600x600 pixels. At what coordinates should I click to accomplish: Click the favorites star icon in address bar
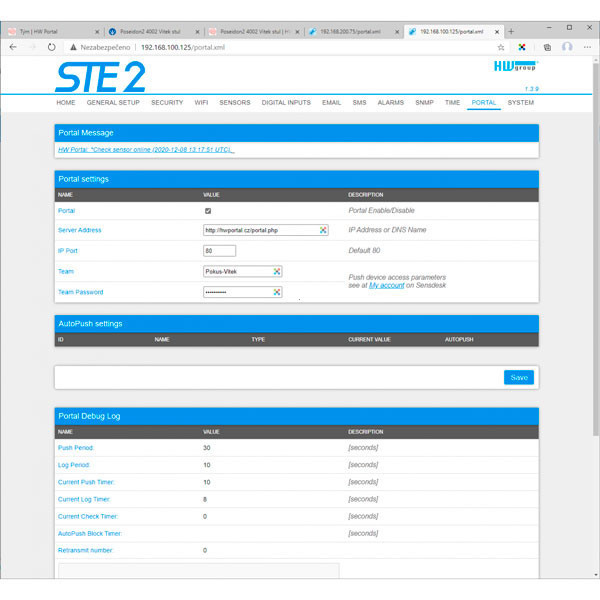[500, 47]
